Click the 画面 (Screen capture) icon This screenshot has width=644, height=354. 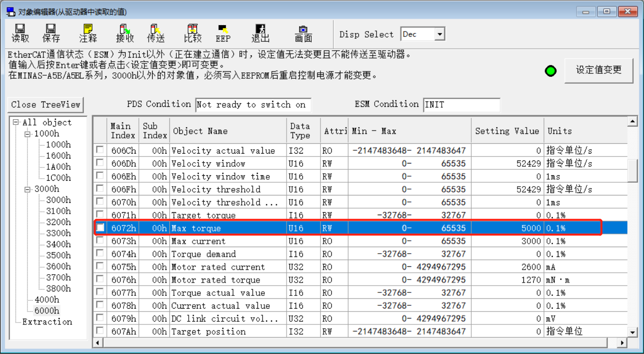pyautogui.click(x=303, y=33)
